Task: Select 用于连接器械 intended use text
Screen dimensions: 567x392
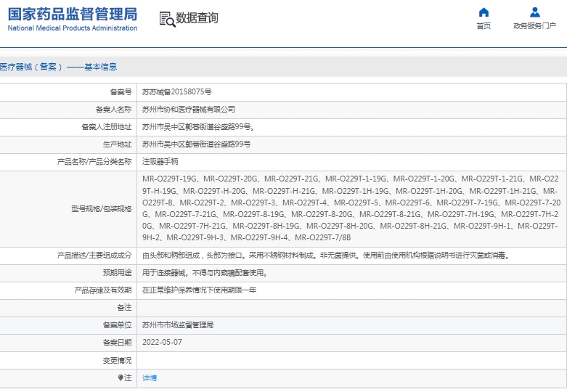Action: pos(205,273)
